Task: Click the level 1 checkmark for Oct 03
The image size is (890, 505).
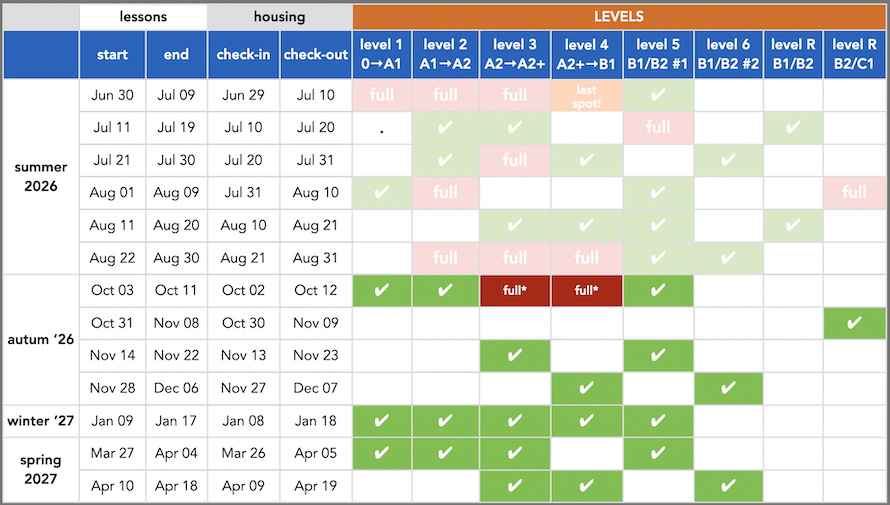Action: [x=381, y=291]
